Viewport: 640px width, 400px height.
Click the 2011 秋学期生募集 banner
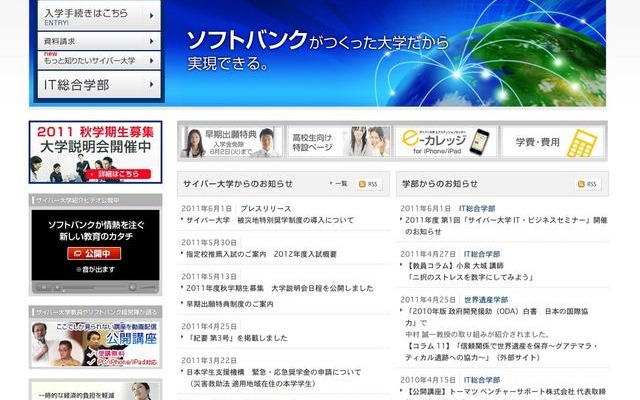coord(96,152)
